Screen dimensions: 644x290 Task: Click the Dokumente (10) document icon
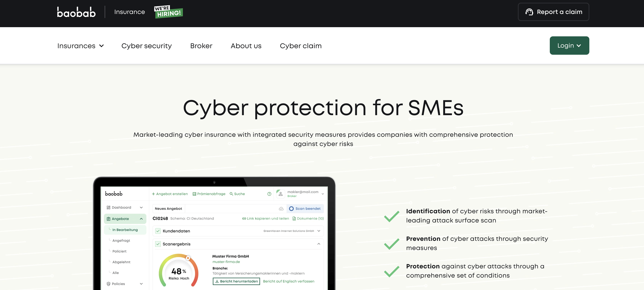coord(294,219)
